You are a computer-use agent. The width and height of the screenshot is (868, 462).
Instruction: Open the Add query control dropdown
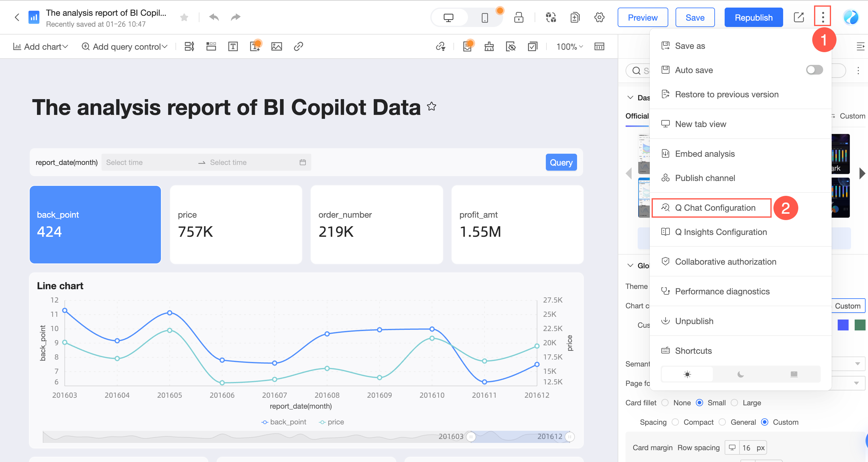tap(124, 46)
